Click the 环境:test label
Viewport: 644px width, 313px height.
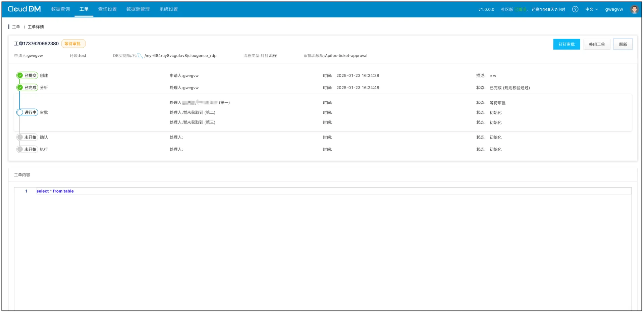[78, 56]
